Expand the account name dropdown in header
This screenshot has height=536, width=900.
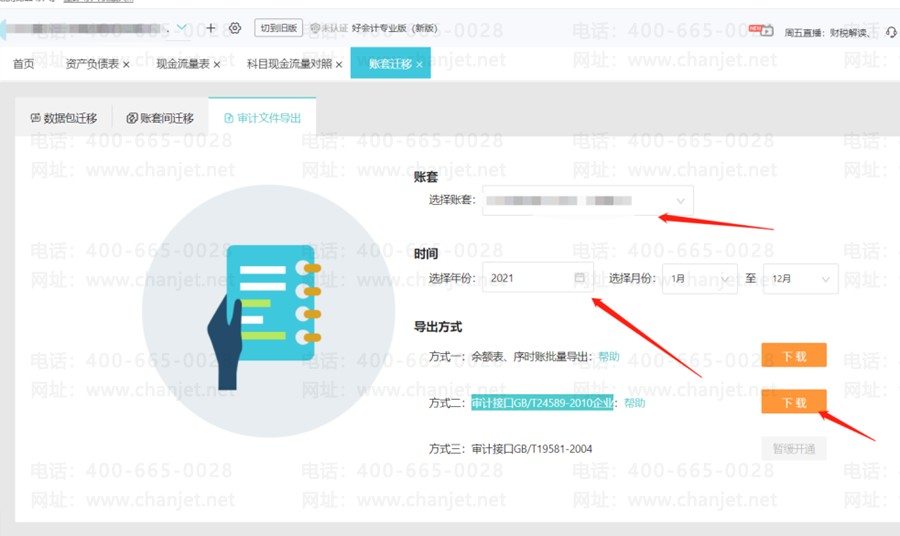pos(181,27)
